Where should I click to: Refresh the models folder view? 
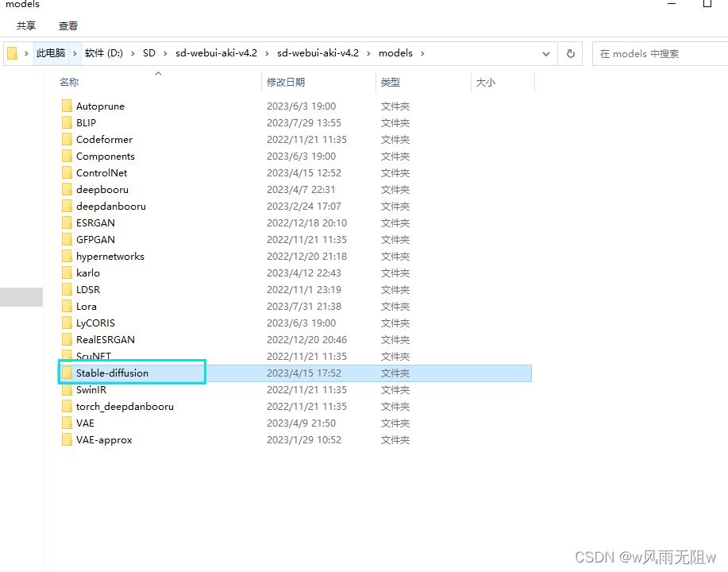(571, 53)
